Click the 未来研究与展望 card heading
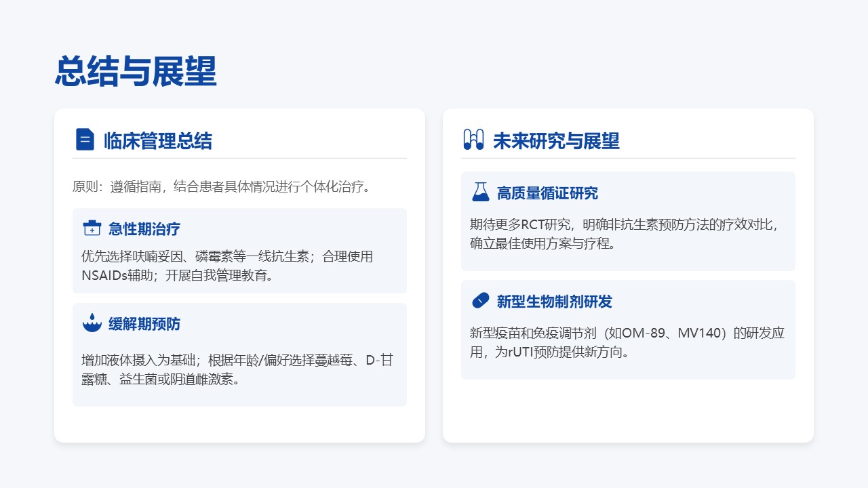The image size is (868, 488). tap(555, 141)
